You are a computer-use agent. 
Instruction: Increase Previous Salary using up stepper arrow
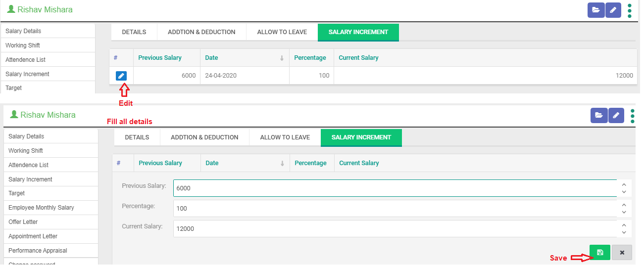click(x=624, y=184)
